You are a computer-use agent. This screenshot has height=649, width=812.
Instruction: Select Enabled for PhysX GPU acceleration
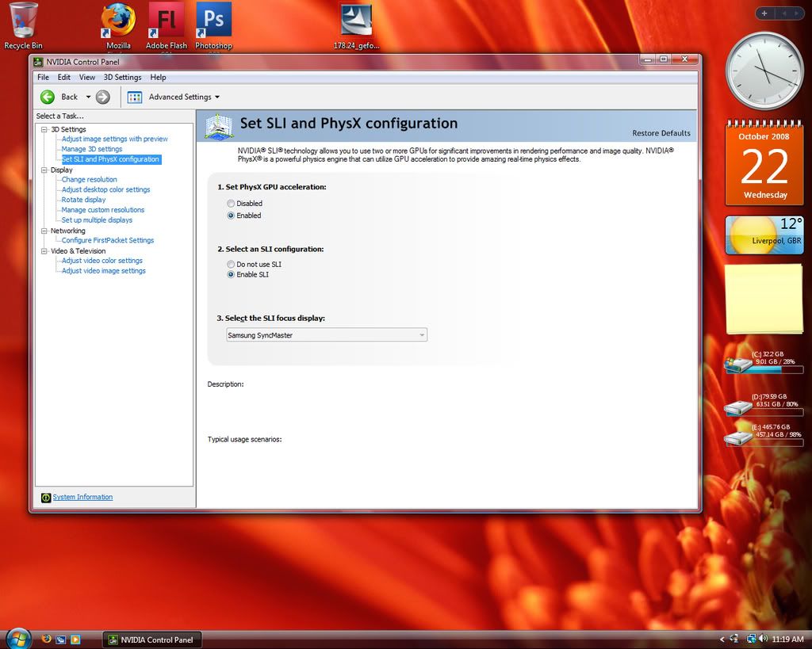pos(231,216)
